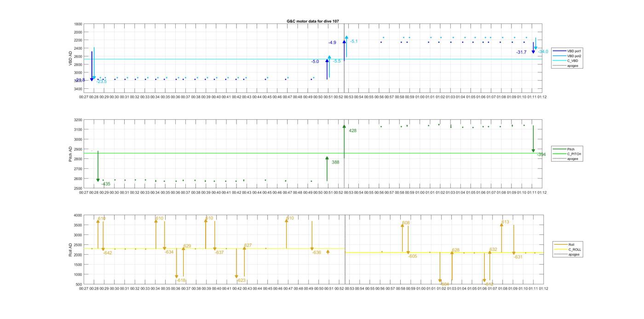Click the '-642' roll data label
The height and width of the screenshot is (319, 644).
pyautogui.click(x=108, y=253)
